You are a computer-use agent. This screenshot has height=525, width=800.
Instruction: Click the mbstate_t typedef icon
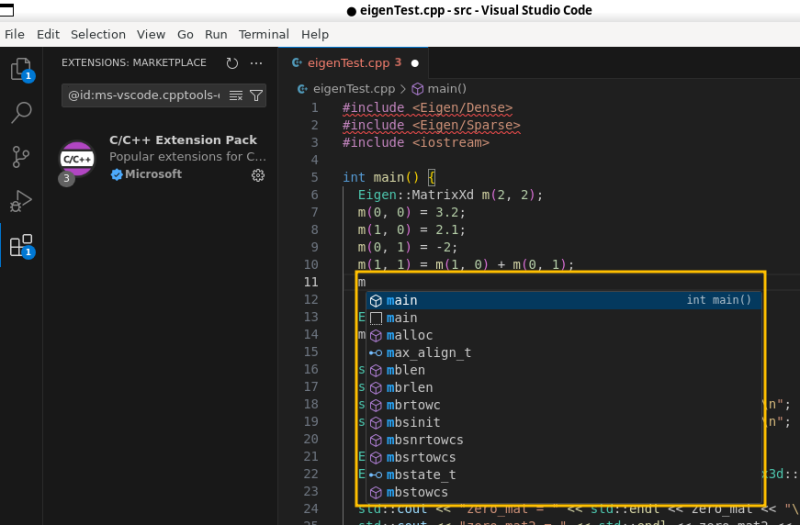tap(376, 475)
